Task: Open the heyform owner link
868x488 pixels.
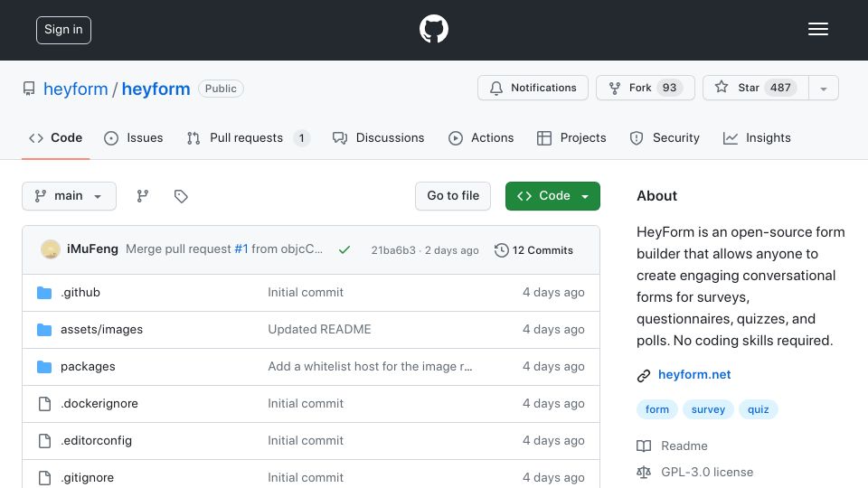Action: click(76, 89)
